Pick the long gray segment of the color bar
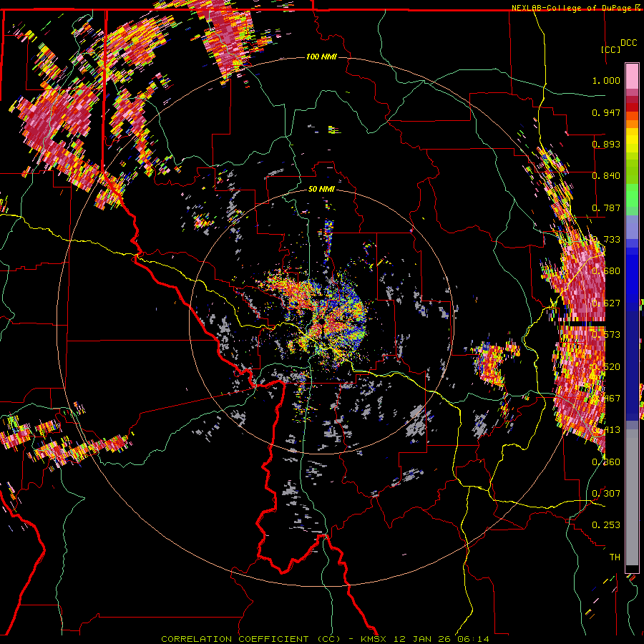The width and height of the screenshot is (644, 644). 632,497
